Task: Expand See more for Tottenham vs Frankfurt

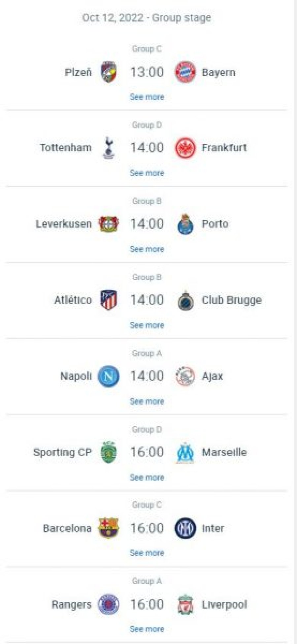Action: coord(147,173)
